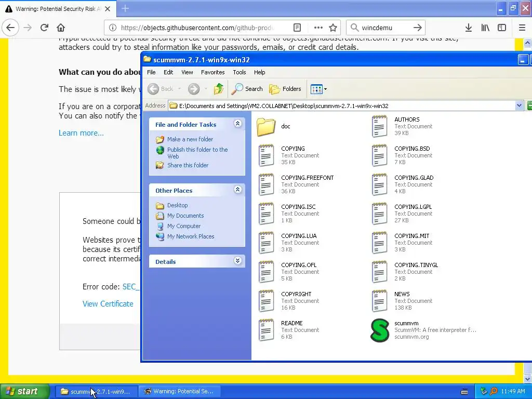Select the COPYING.TINYGL file icon
Viewport: 532px width, 399px height.
[x=379, y=272]
